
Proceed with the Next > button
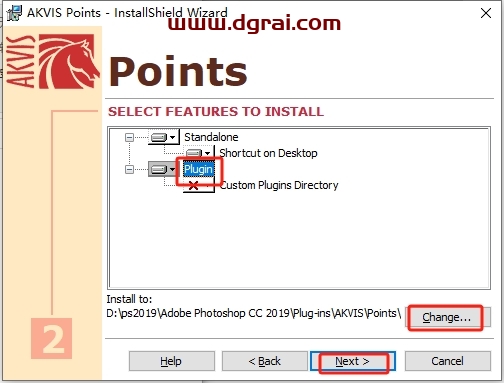tap(353, 361)
